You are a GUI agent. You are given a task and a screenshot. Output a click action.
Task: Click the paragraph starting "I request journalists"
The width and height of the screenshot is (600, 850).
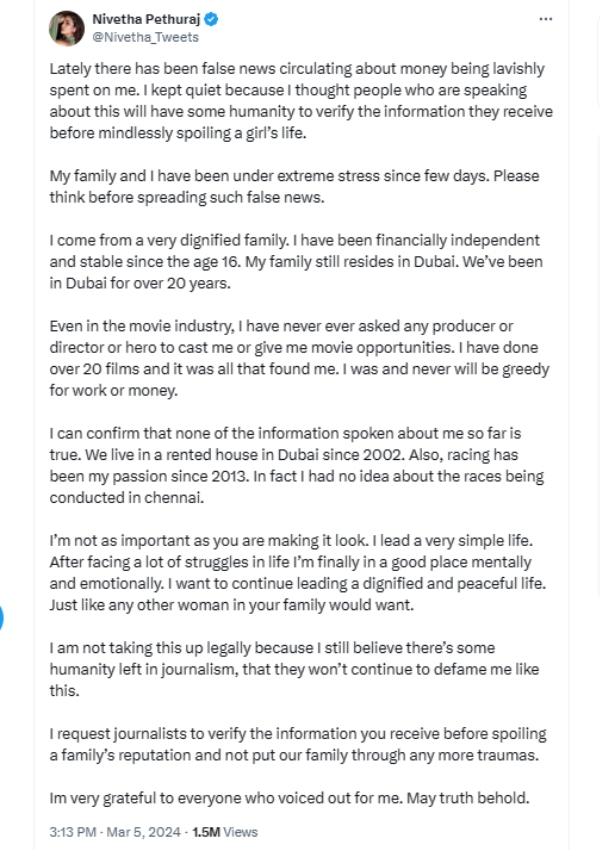click(290, 745)
